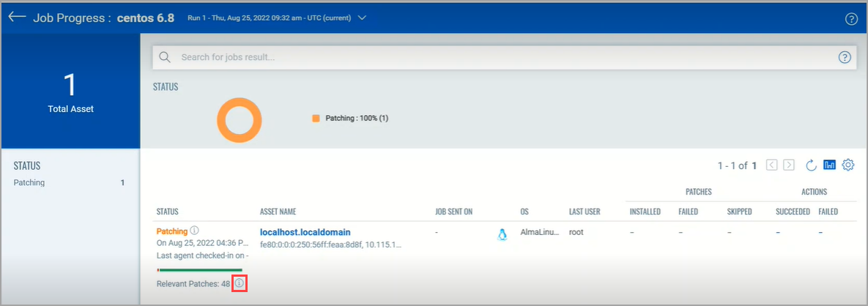Sort by LAST USER column header
868x306 pixels.
[585, 212]
